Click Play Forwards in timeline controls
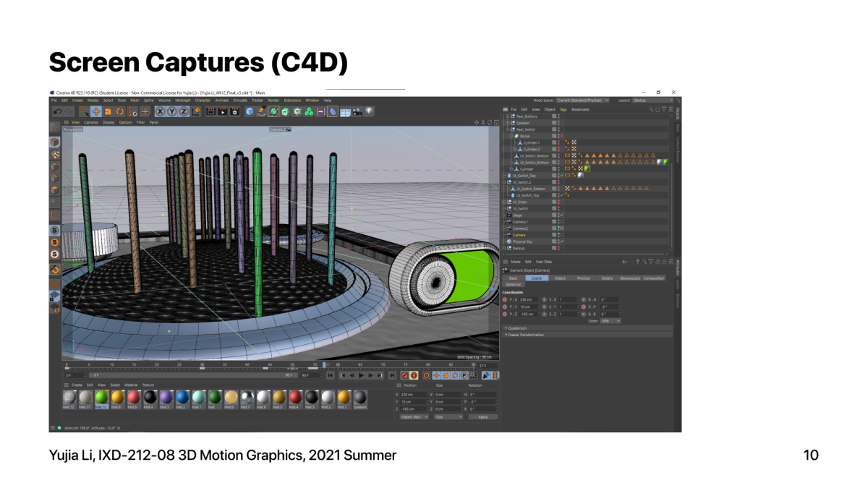Image resolution: width=868 pixels, height=488 pixels. click(x=361, y=375)
